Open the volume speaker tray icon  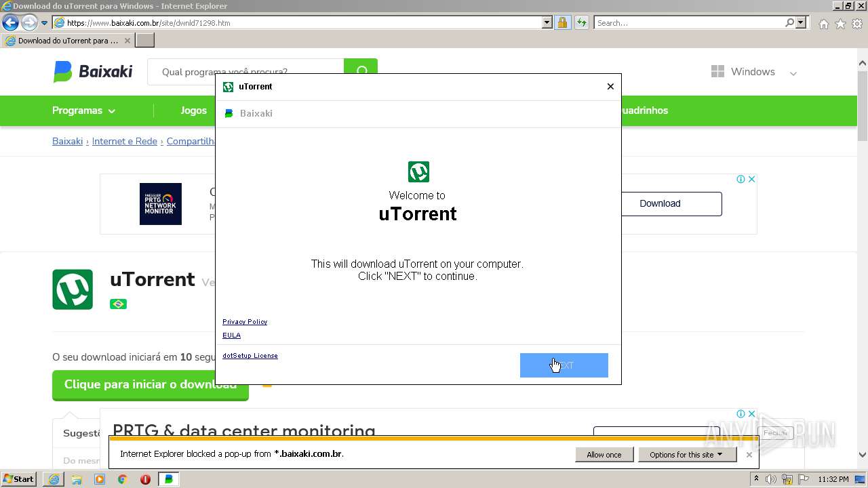(x=771, y=479)
